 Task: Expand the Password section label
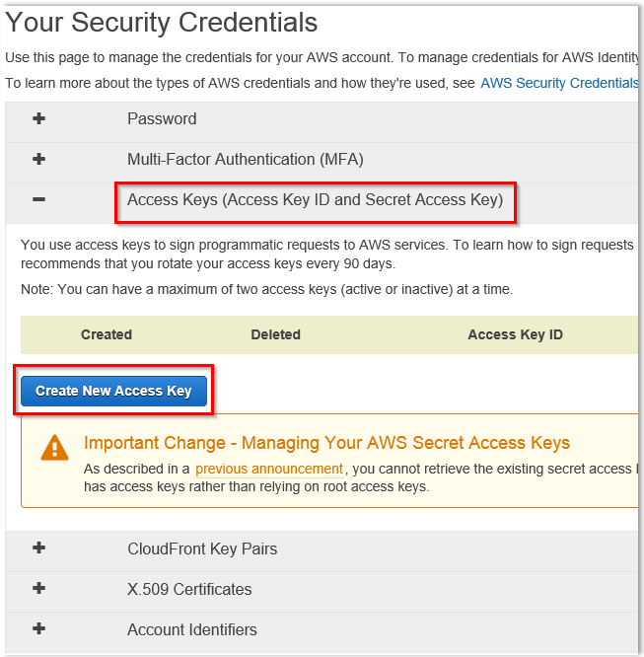pyautogui.click(x=162, y=118)
